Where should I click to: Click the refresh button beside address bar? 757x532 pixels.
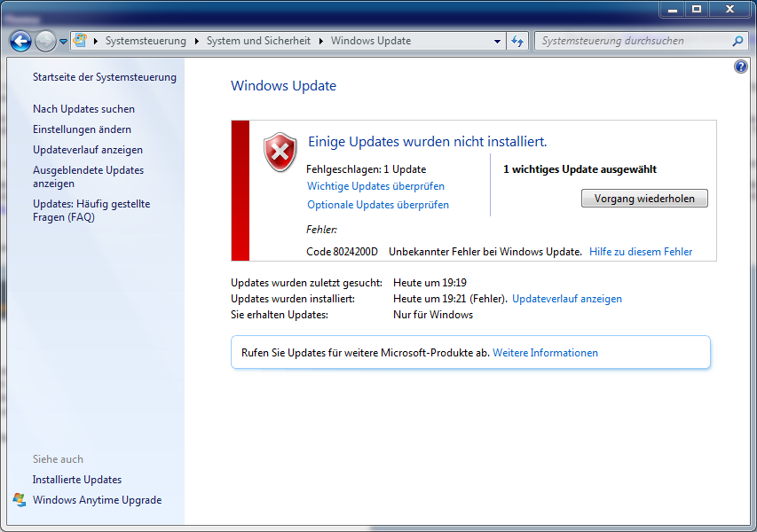pyautogui.click(x=518, y=41)
